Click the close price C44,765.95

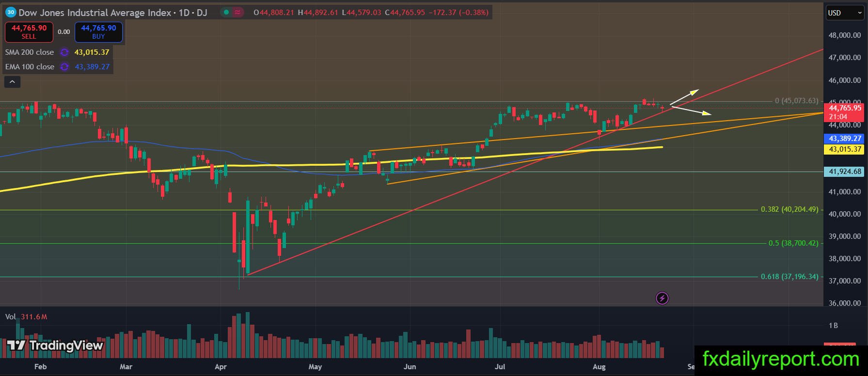click(405, 13)
